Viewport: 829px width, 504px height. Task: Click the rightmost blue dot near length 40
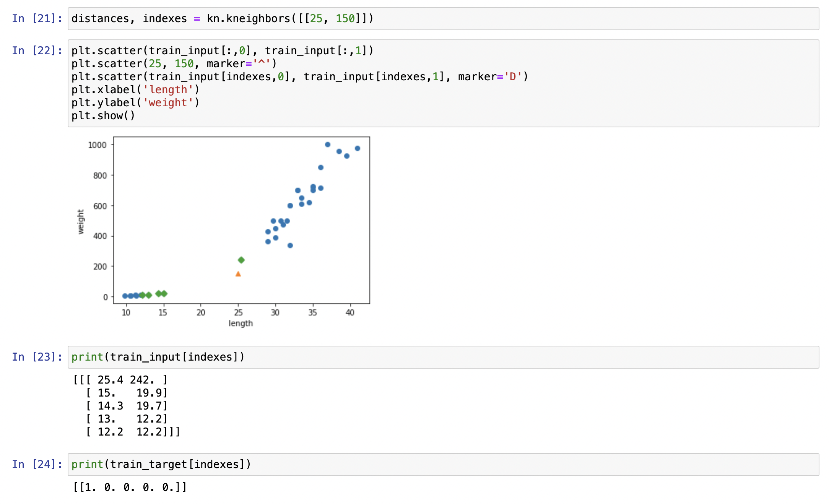click(x=358, y=148)
